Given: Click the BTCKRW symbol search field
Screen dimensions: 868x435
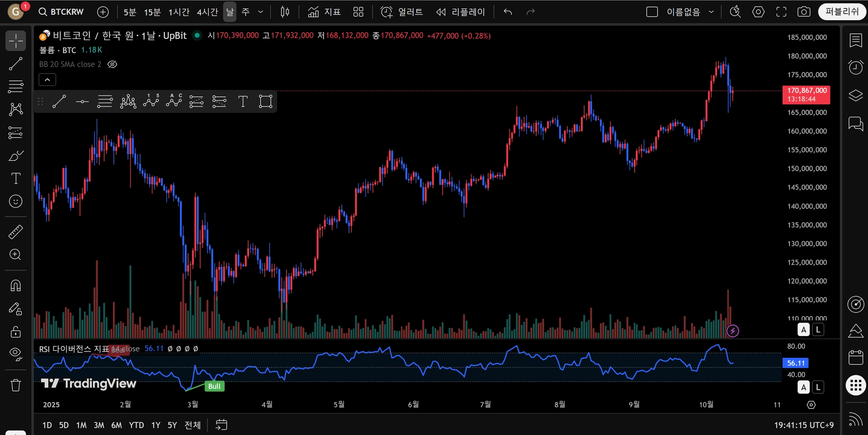Looking at the screenshot, I should (62, 12).
